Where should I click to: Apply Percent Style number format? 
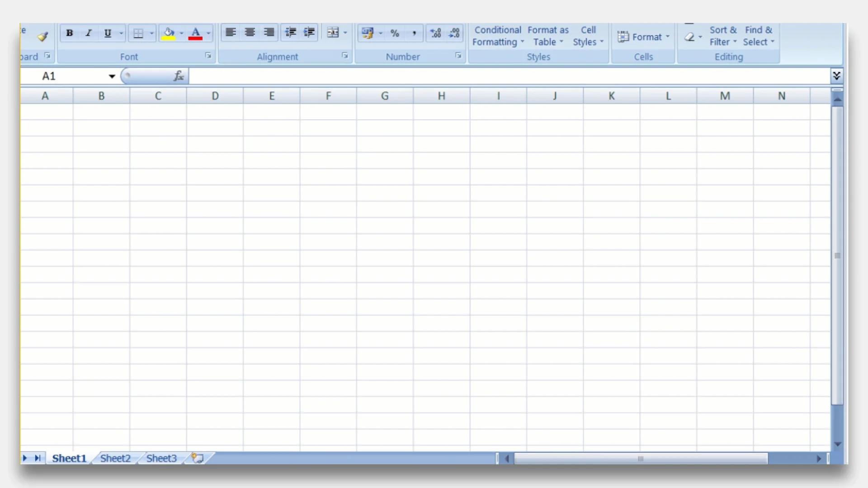[x=395, y=33]
